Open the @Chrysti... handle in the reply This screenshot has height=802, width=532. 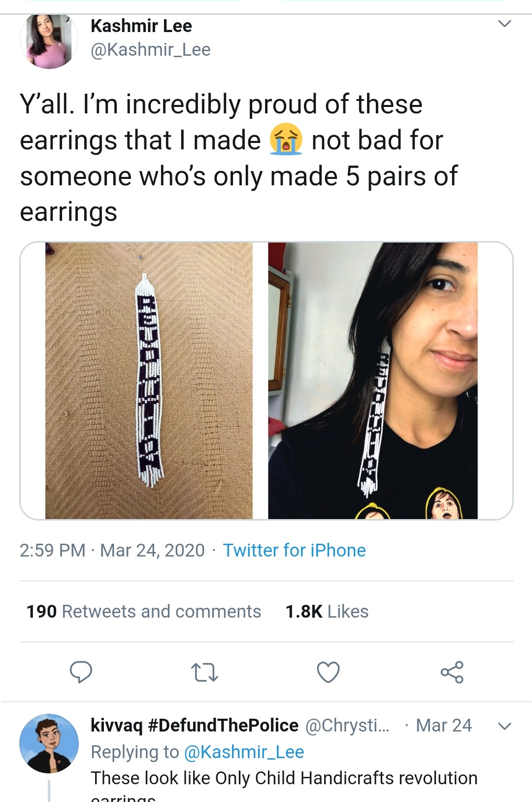[x=347, y=726]
